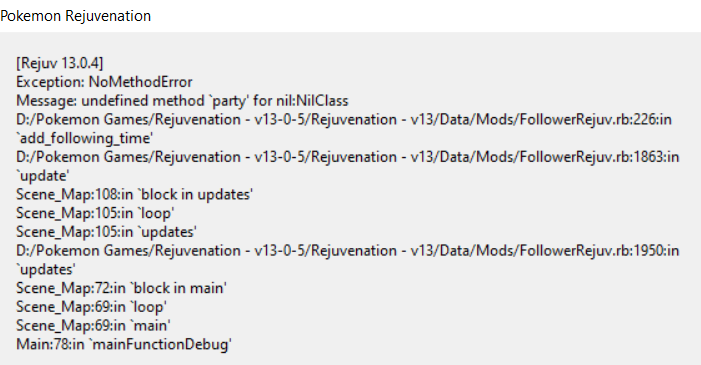Image resolution: width=701 pixels, height=365 pixels.
Task: Click Main:78 `mainFunctionDebug' line
Action: pos(124,344)
